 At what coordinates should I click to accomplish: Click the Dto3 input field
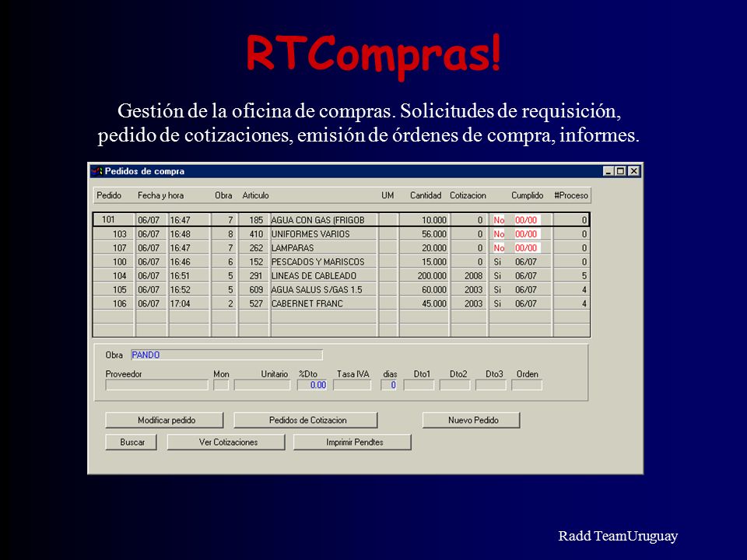point(491,385)
